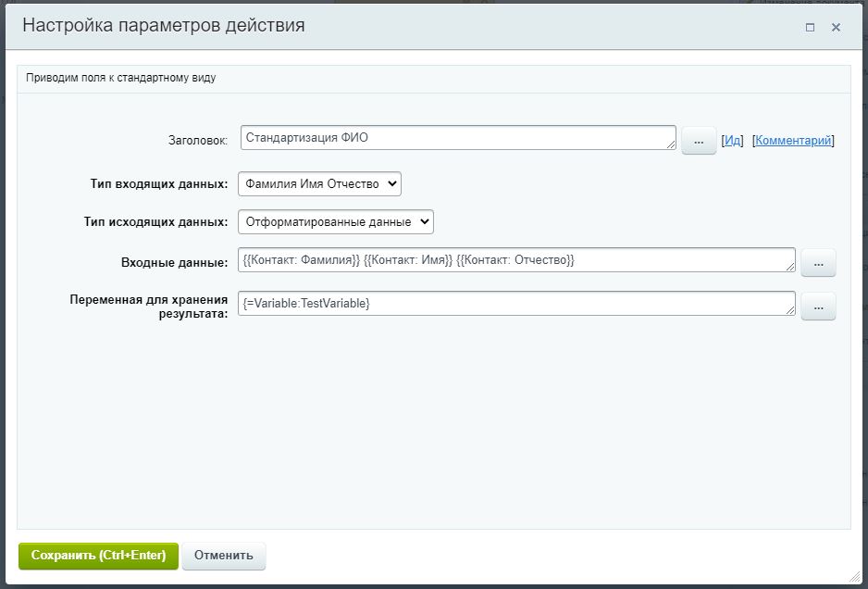Screen dimensions: 868x589
Task: Save using the Сохранить (Ctrl+Enter) button
Action: coord(97,556)
